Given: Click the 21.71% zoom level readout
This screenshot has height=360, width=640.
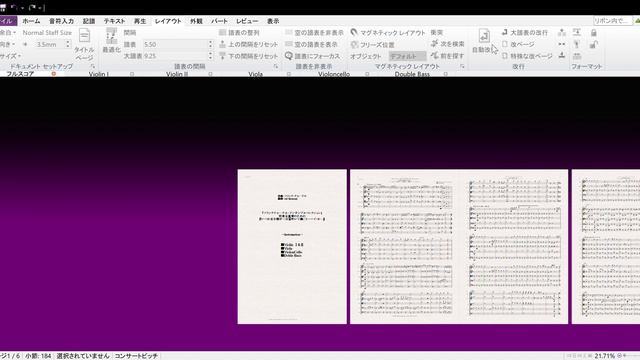Looking at the screenshot, I should [x=604, y=356].
